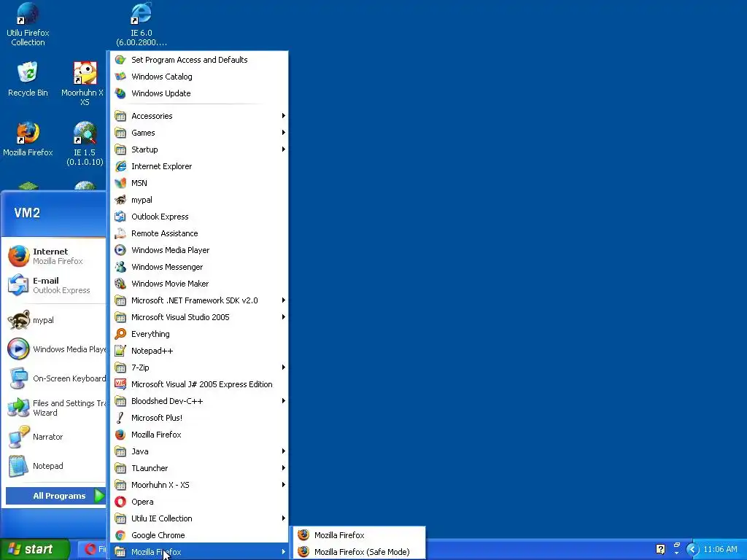Launch Opera from programs menu
747x560 pixels.
click(199, 502)
